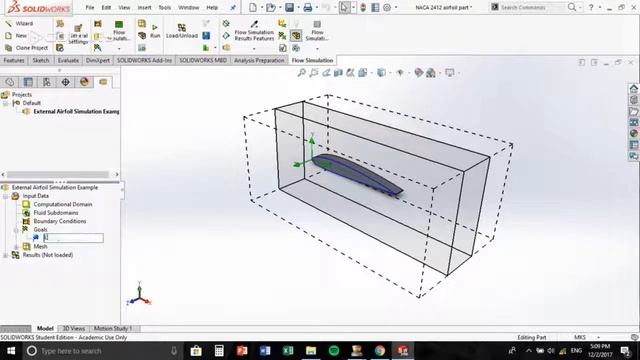Switch to the Model bottom tab
This screenshot has height=360, width=640.
coord(45,329)
